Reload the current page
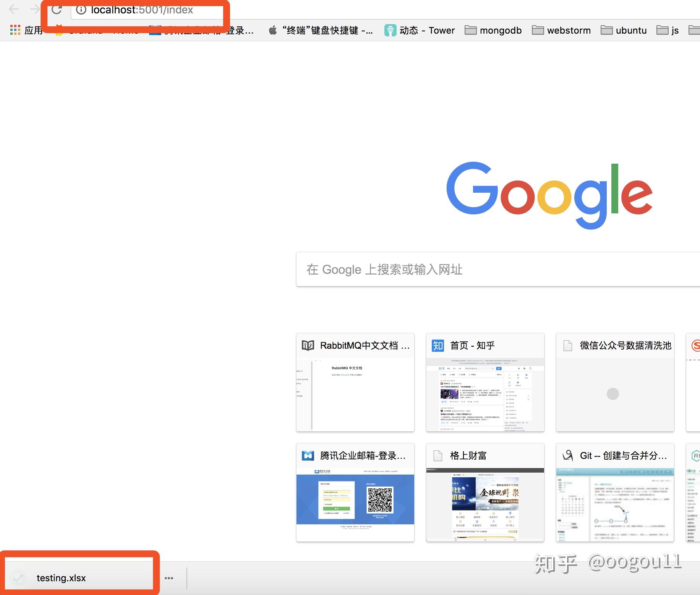700x595 pixels. (57, 9)
